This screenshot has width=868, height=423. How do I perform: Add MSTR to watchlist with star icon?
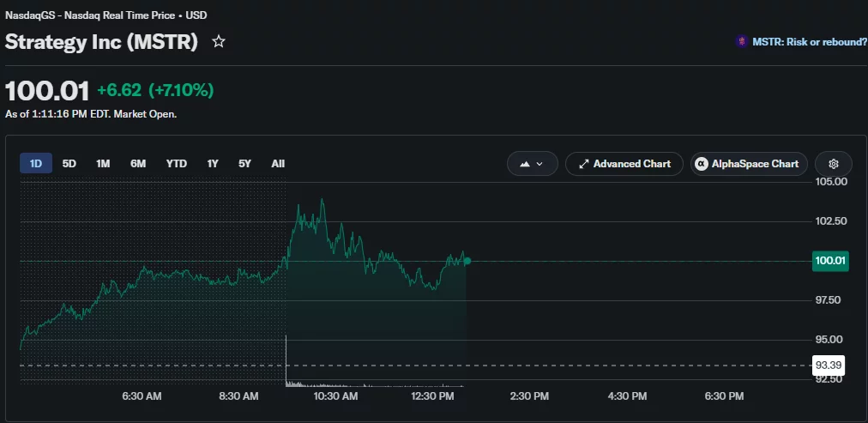click(219, 41)
